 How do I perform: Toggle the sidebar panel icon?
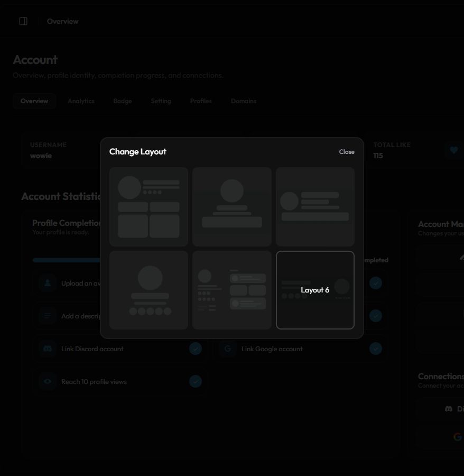(x=23, y=21)
